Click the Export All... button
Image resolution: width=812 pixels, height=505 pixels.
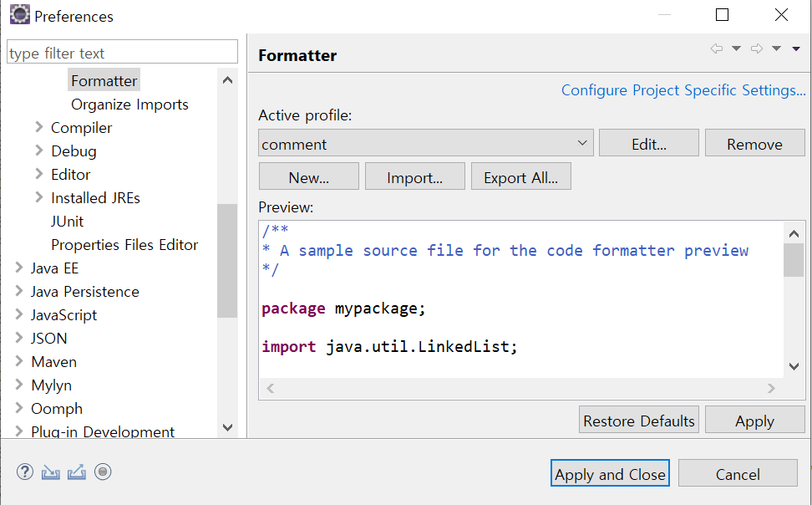[x=520, y=177]
